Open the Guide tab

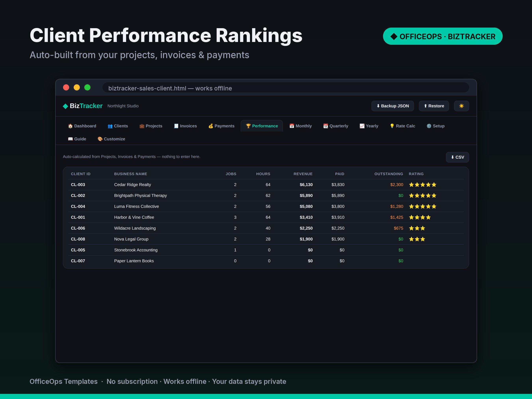pos(77,139)
